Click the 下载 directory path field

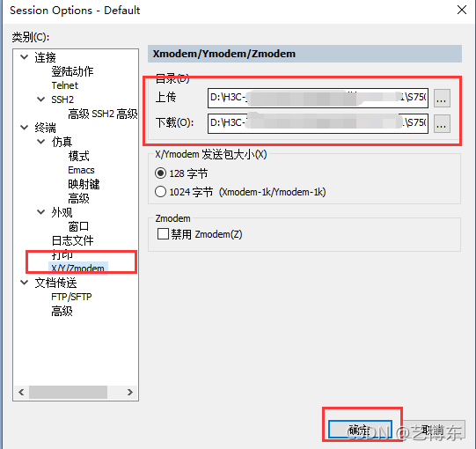click(x=318, y=123)
